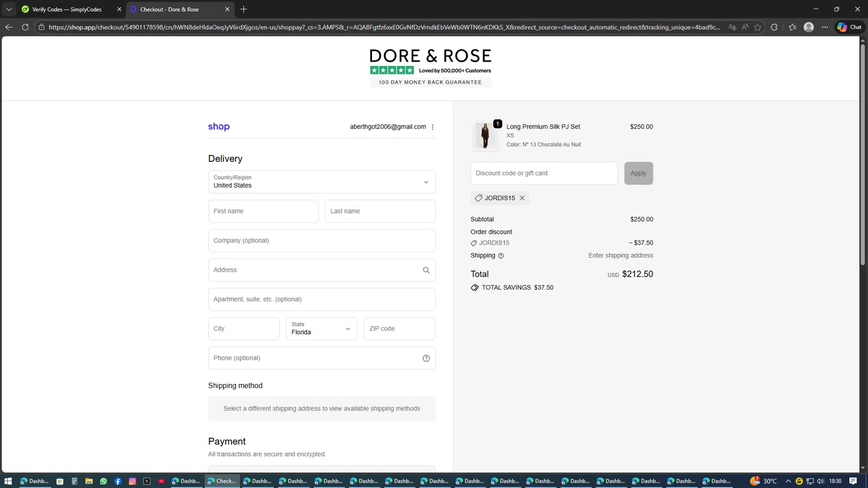Focus the First name field

263,211
